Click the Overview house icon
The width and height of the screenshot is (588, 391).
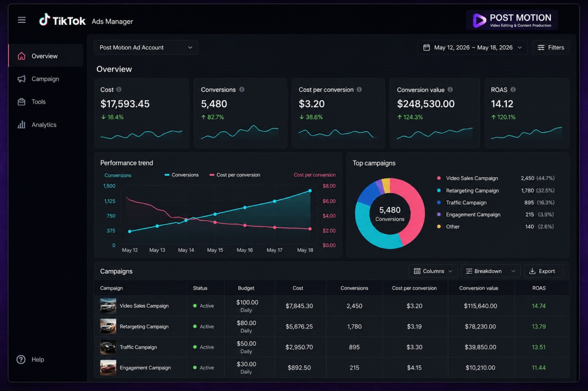[x=21, y=56]
